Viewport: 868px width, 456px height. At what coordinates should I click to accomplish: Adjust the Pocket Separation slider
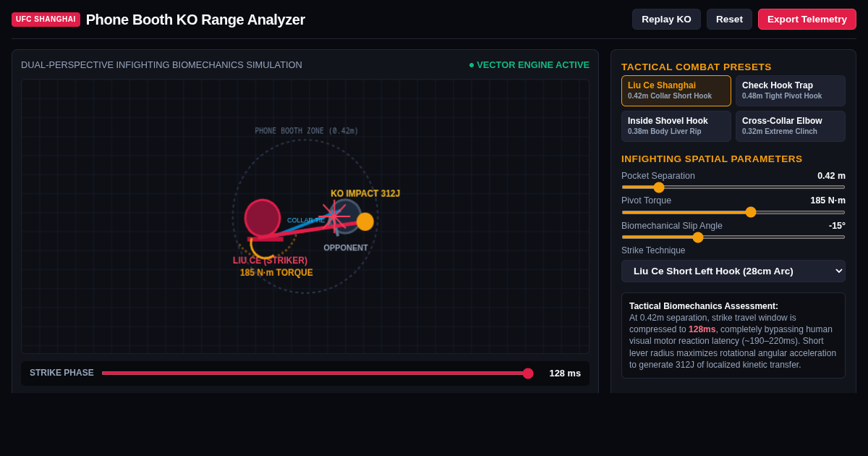(733, 187)
